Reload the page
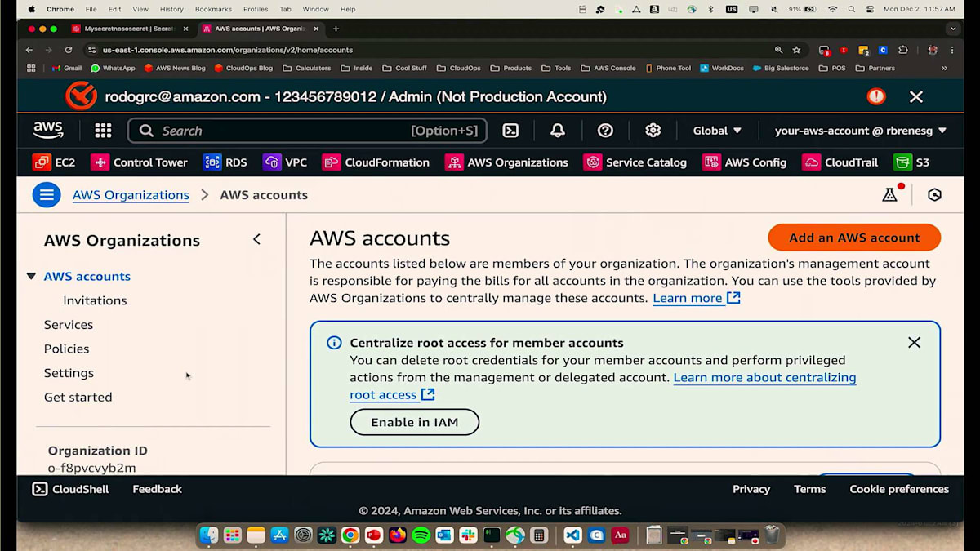The height and width of the screenshot is (551, 980). (x=69, y=50)
